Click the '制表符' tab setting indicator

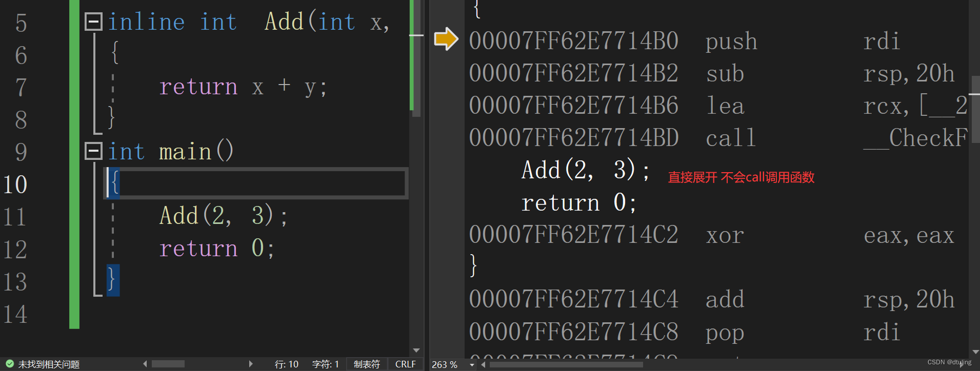[367, 364]
